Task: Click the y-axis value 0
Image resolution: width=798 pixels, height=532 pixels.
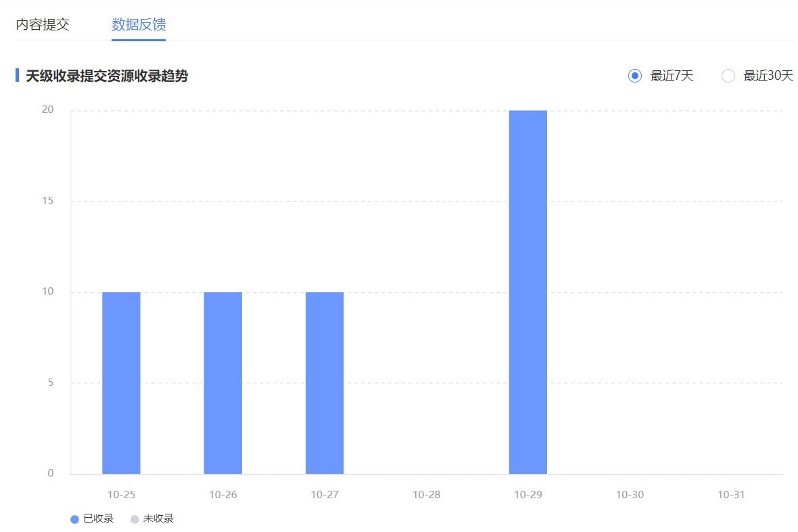Action: (x=51, y=473)
